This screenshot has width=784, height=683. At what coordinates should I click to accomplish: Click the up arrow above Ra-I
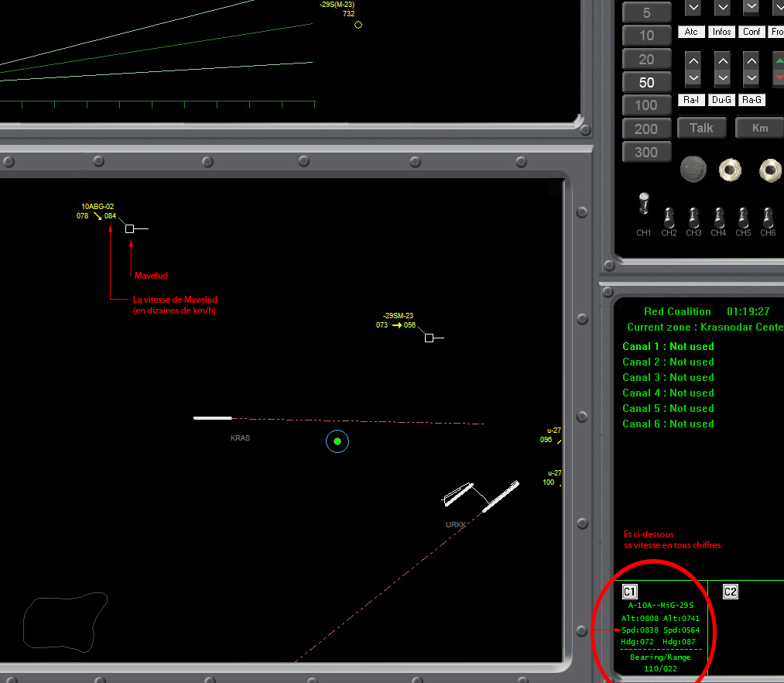click(693, 60)
